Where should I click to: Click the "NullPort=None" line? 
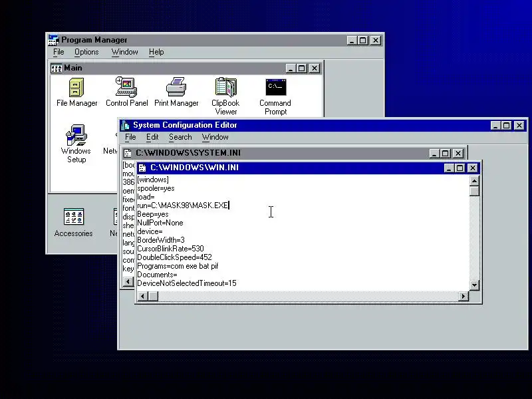(x=160, y=223)
